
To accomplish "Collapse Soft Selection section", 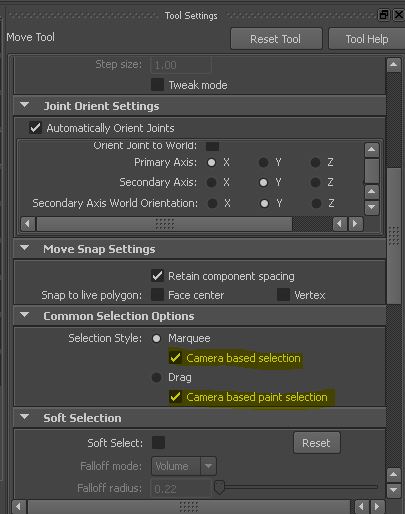I will coord(24,417).
